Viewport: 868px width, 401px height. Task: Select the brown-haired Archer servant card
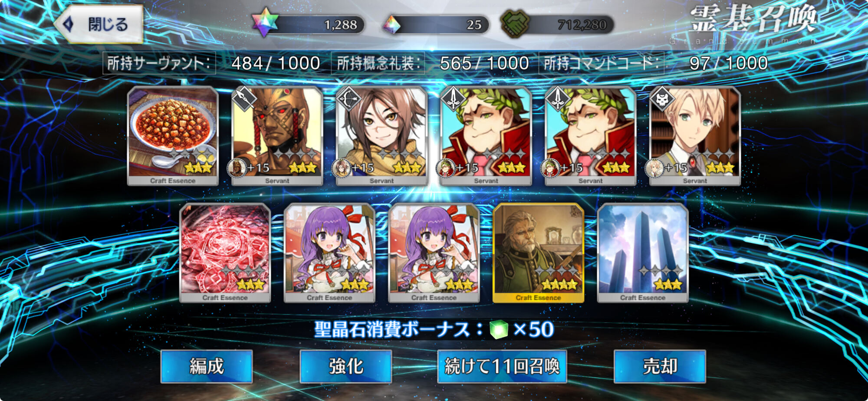tap(381, 136)
